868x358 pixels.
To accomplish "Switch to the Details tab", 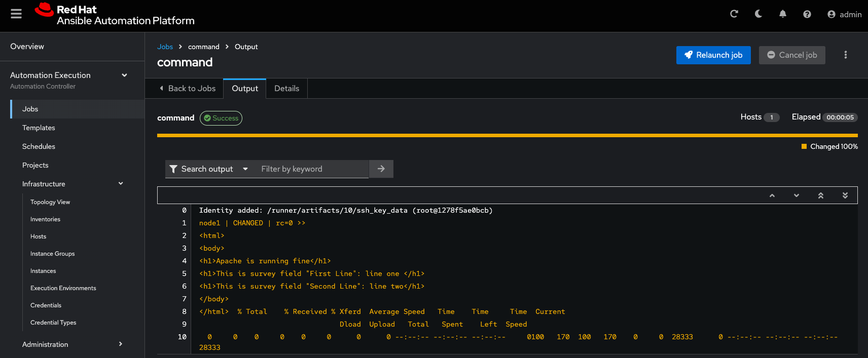I will coord(286,89).
